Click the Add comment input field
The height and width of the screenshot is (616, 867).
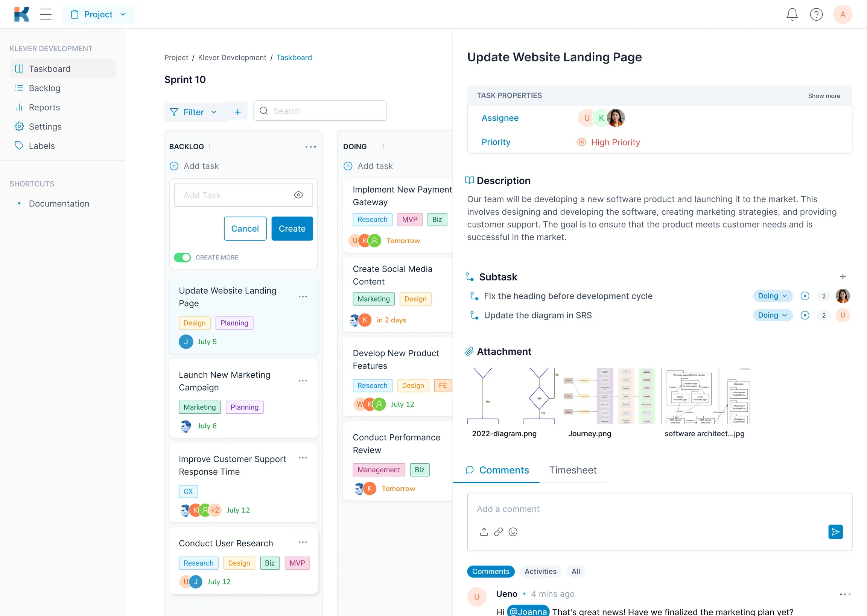pyautogui.click(x=660, y=508)
